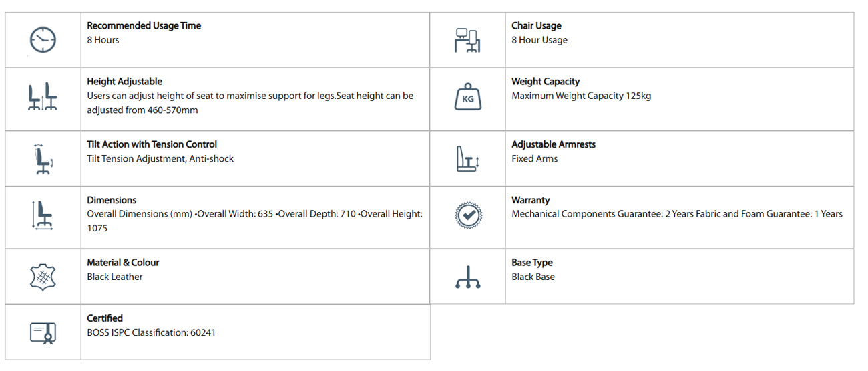The width and height of the screenshot is (868, 371).
Task: Click the tilt action chair icon
Action: [43, 158]
